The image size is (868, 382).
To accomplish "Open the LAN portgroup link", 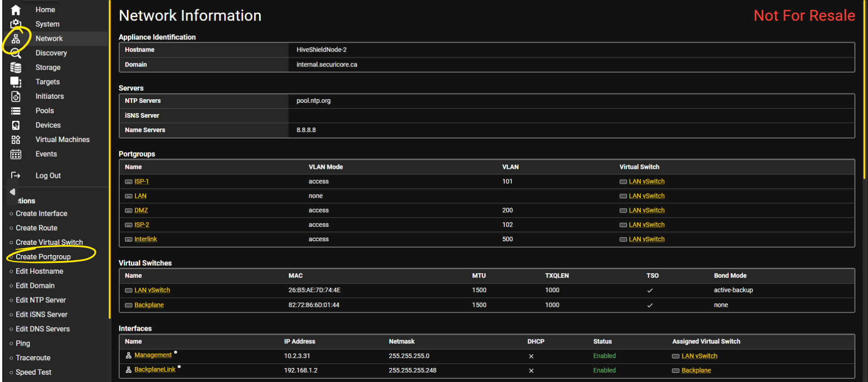I will [x=140, y=196].
